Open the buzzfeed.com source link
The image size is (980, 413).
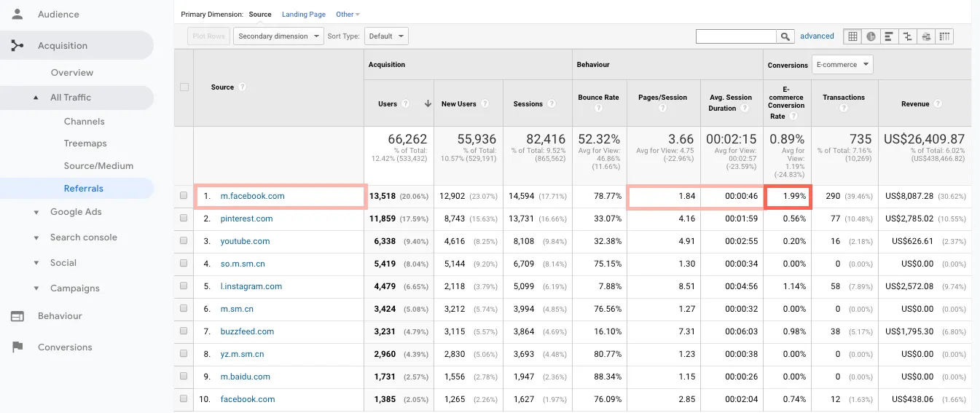[x=247, y=331]
